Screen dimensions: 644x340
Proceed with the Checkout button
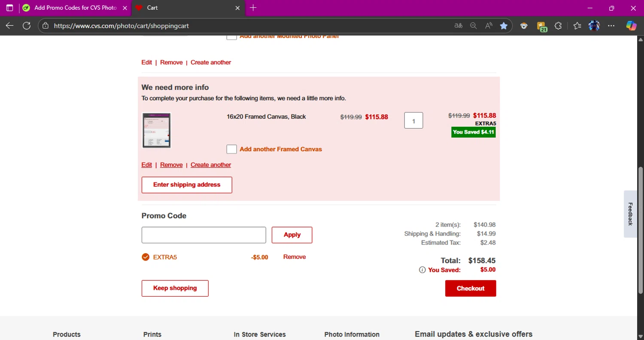tap(471, 288)
